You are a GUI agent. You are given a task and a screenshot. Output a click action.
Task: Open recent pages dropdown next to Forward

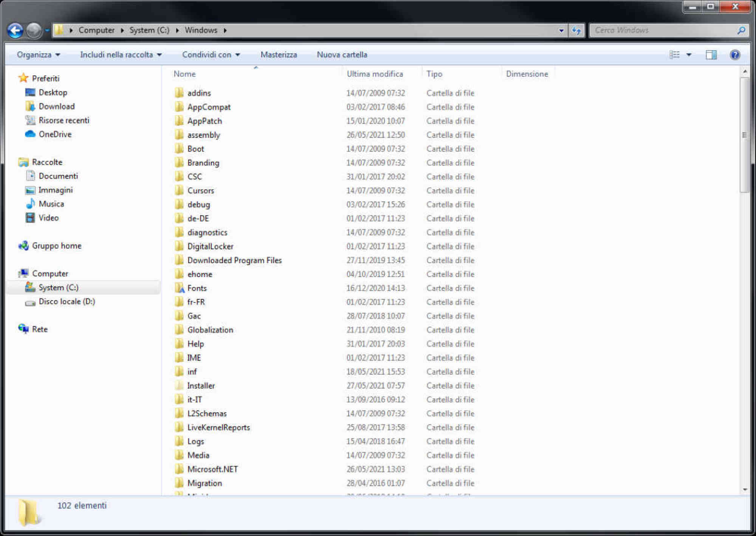pyautogui.click(x=47, y=30)
